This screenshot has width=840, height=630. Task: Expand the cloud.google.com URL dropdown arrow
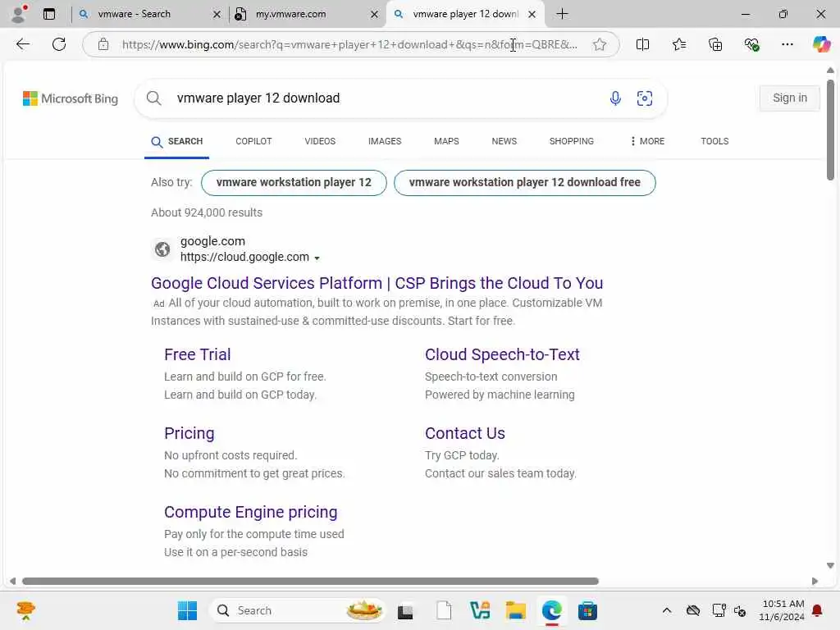tap(317, 258)
